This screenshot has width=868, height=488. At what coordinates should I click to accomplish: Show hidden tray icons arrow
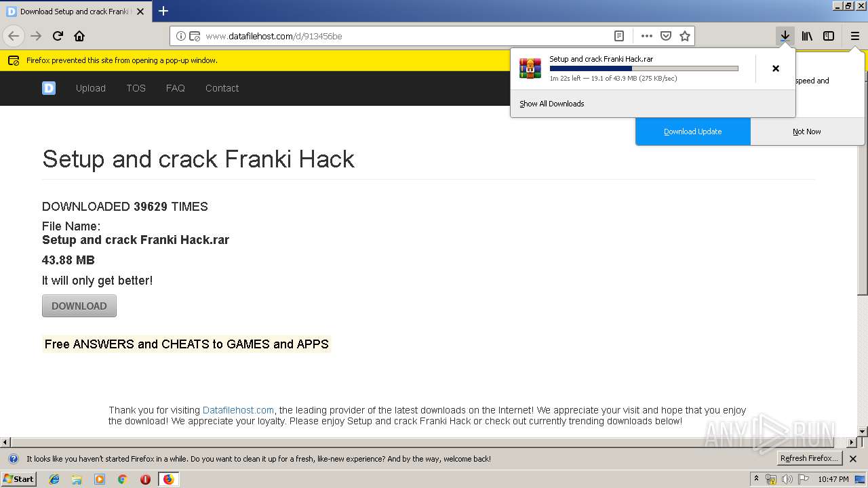click(757, 479)
